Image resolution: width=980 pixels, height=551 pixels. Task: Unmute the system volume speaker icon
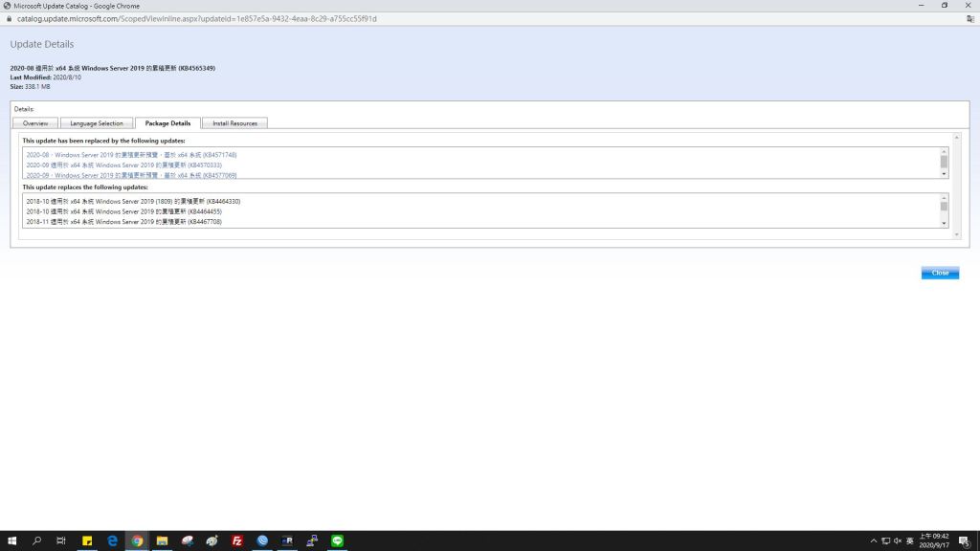pyautogui.click(x=898, y=540)
